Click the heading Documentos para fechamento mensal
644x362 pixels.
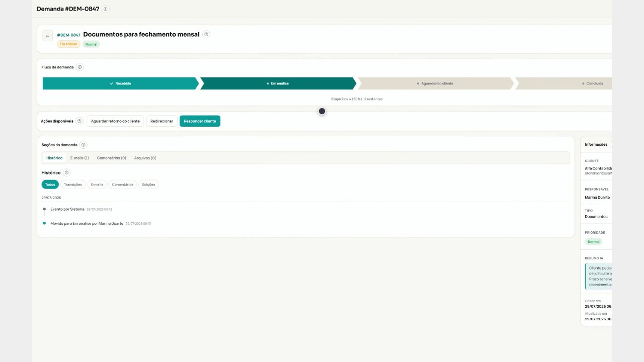pyautogui.click(x=141, y=34)
